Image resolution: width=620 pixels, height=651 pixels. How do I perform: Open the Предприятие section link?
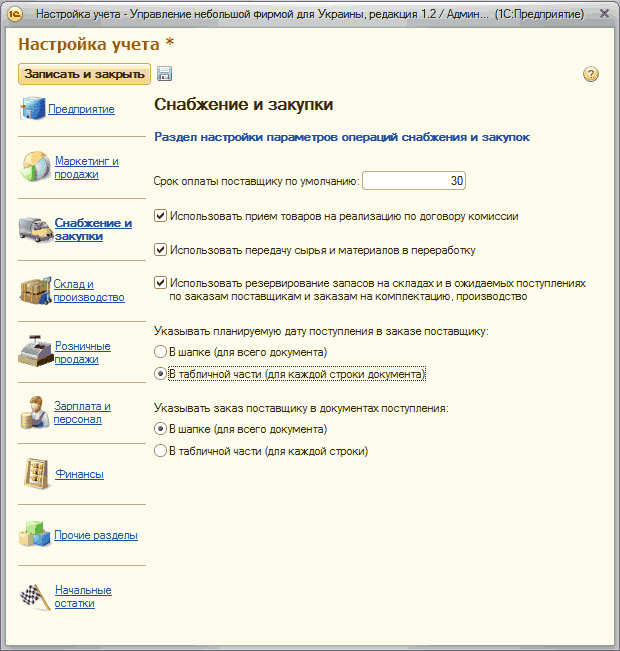click(x=81, y=109)
